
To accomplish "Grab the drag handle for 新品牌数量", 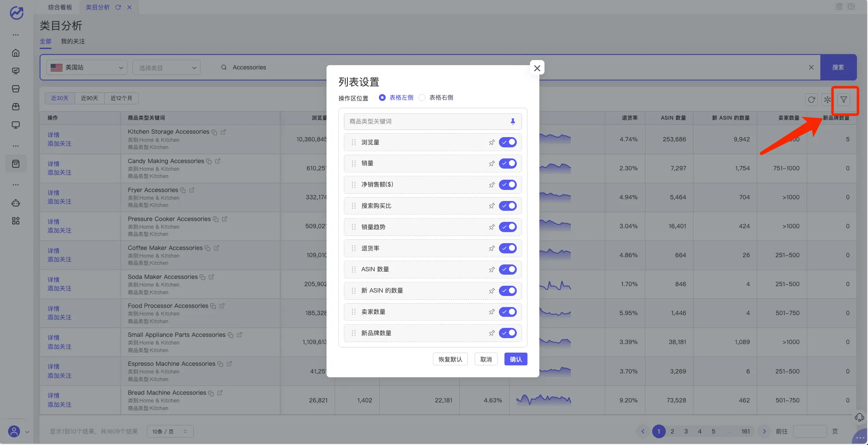I will pos(354,333).
